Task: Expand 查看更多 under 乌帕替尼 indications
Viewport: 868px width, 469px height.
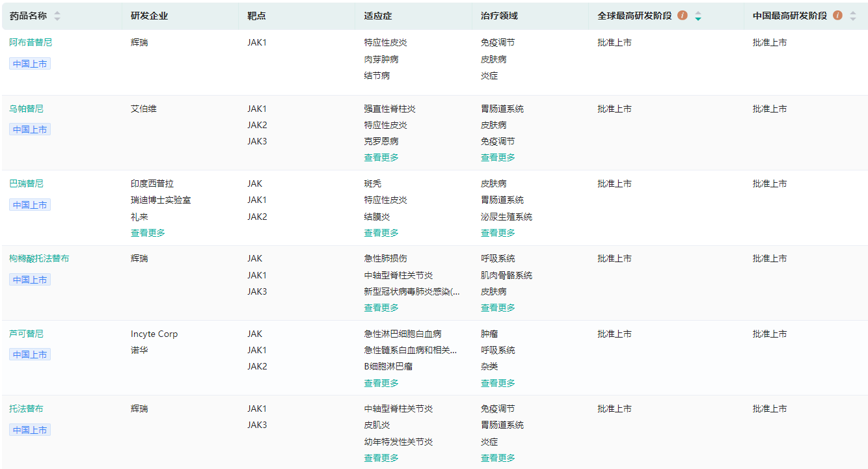Action: [381, 157]
